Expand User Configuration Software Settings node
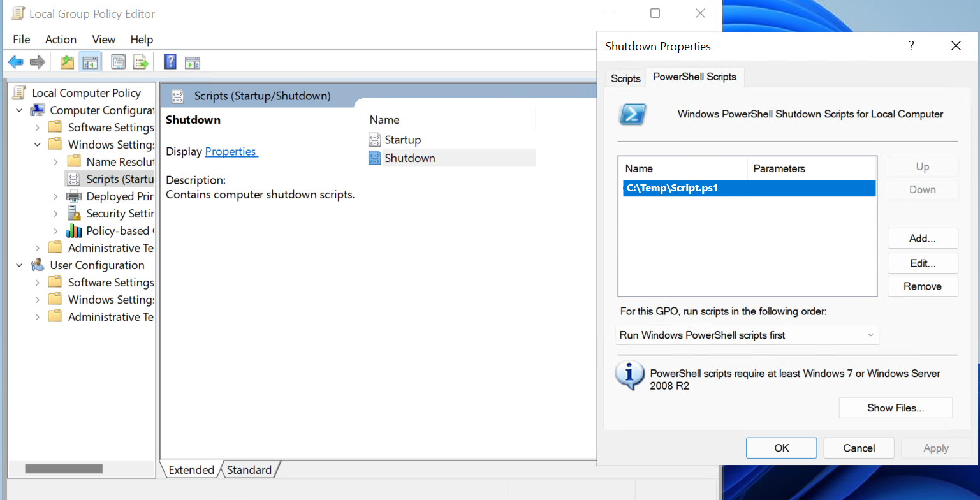This screenshot has height=500, width=980. click(x=38, y=283)
